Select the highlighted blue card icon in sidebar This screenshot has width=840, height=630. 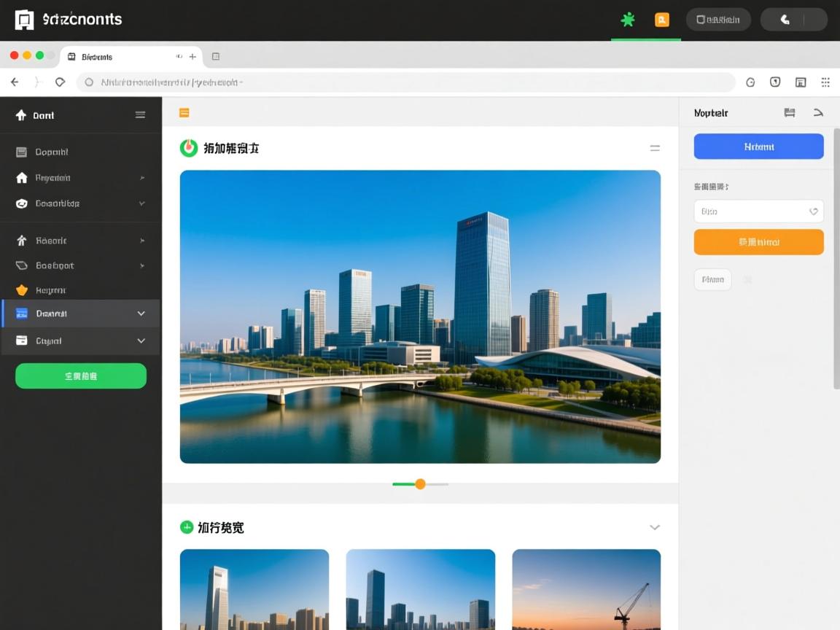coord(21,314)
